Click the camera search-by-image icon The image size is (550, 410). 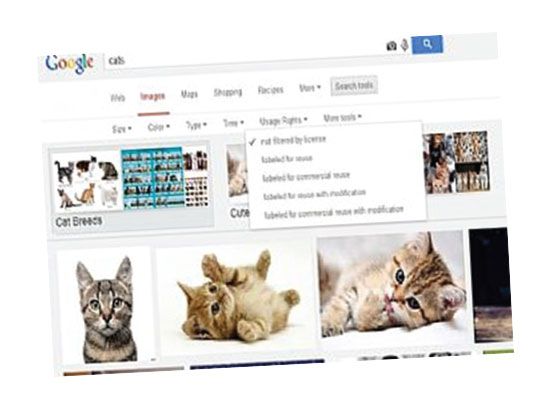coord(391,46)
